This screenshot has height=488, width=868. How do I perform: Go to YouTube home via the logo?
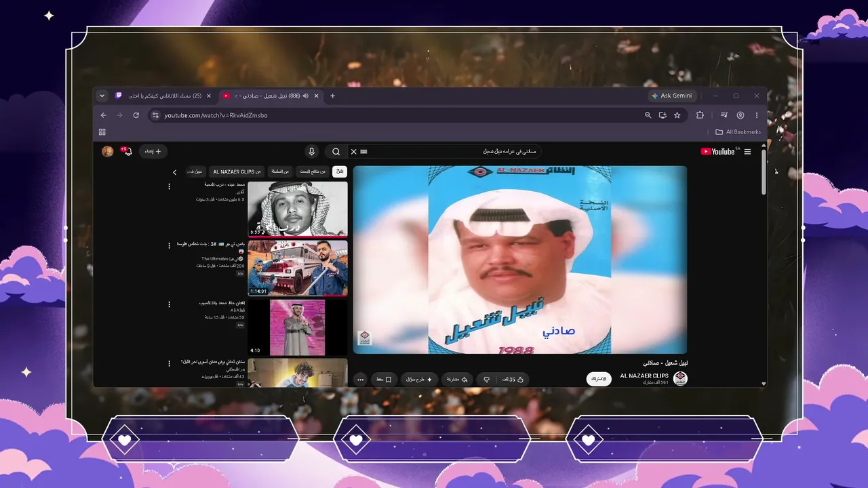[x=717, y=152]
